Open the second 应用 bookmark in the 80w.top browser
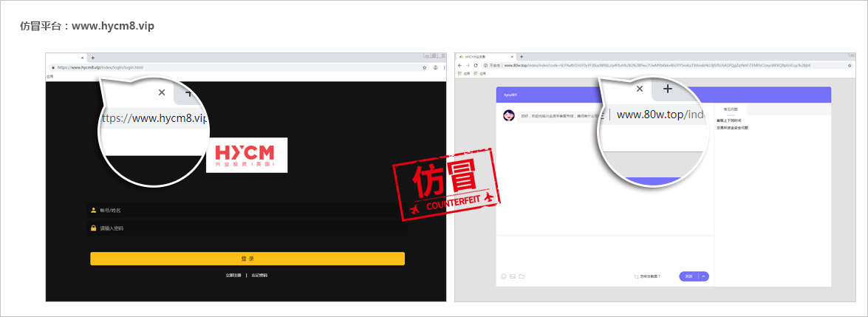 click(x=479, y=73)
